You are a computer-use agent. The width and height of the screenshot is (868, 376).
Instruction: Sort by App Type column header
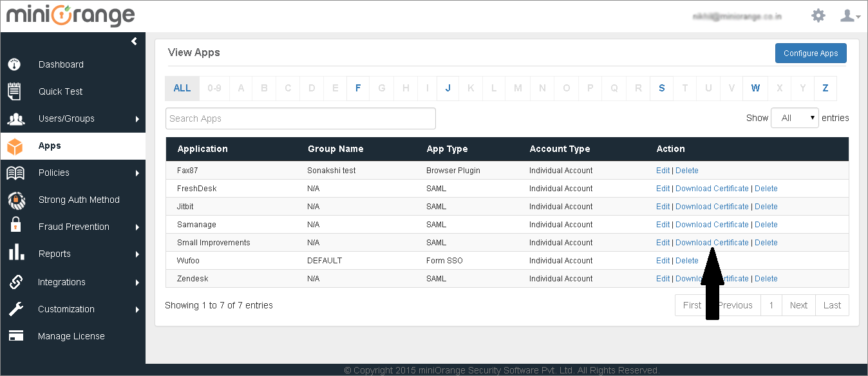tap(447, 149)
